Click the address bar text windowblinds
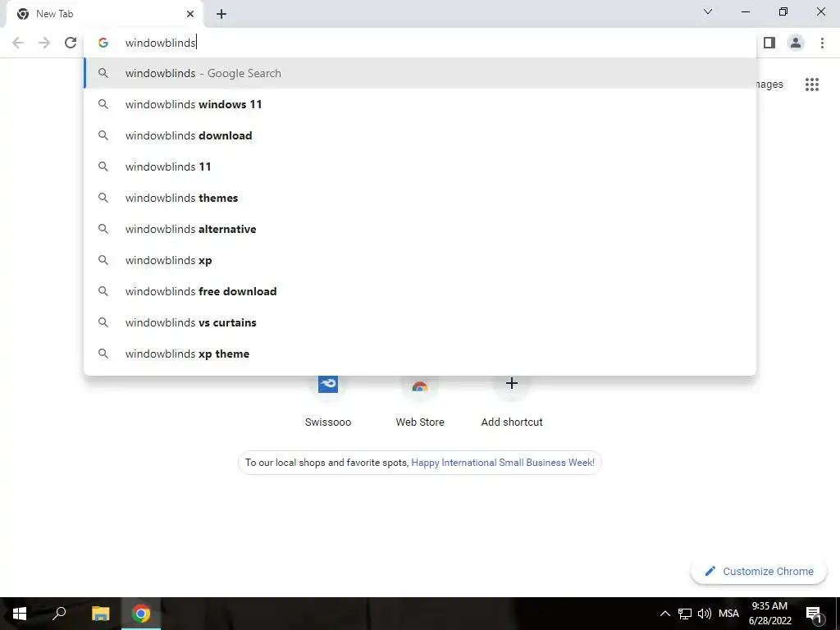The height and width of the screenshot is (630, 840). (x=161, y=43)
